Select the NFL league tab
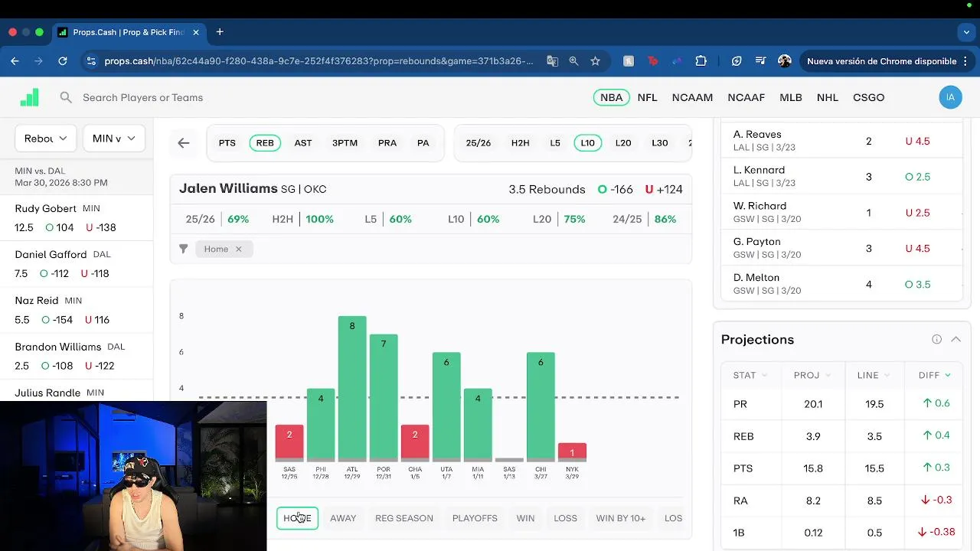The image size is (980, 551). click(x=647, y=97)
